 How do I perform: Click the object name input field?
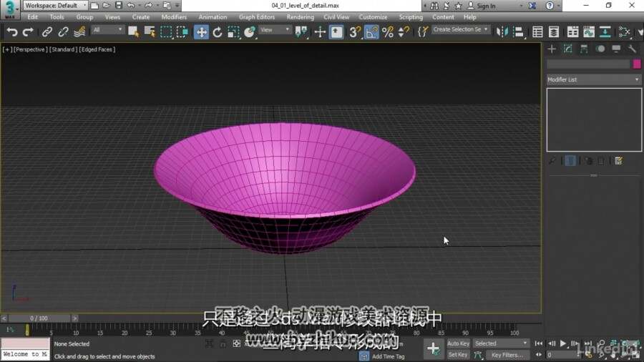pos(589,64)
